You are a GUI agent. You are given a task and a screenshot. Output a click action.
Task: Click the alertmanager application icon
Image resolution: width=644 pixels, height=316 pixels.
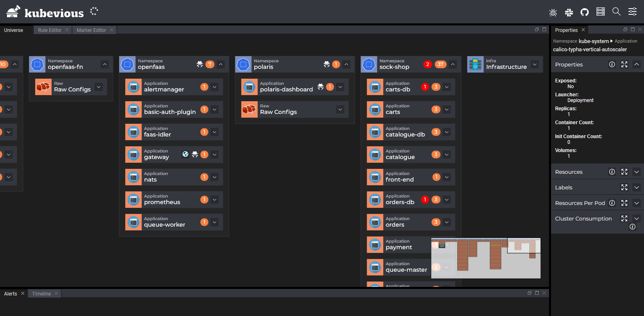[133, 87]
